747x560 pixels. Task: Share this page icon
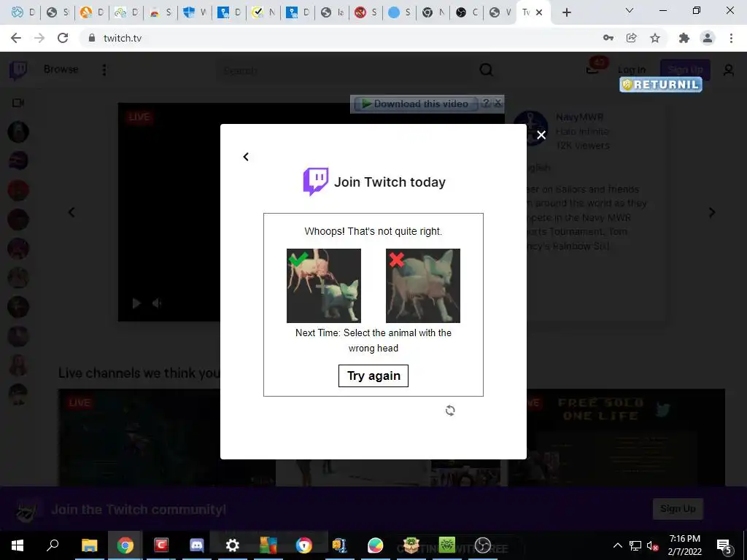(631, 38)
